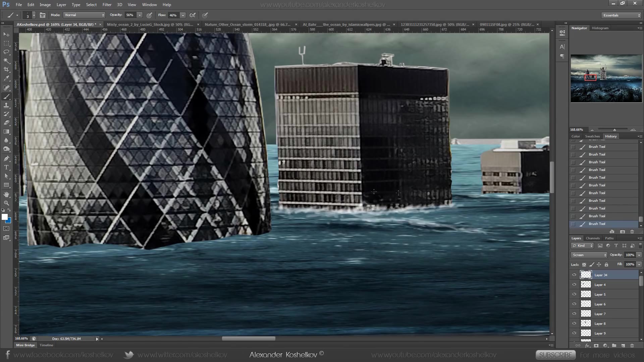
Task: Open the blending Mode dropdown showing Normal
Action: tap(84, 15)
